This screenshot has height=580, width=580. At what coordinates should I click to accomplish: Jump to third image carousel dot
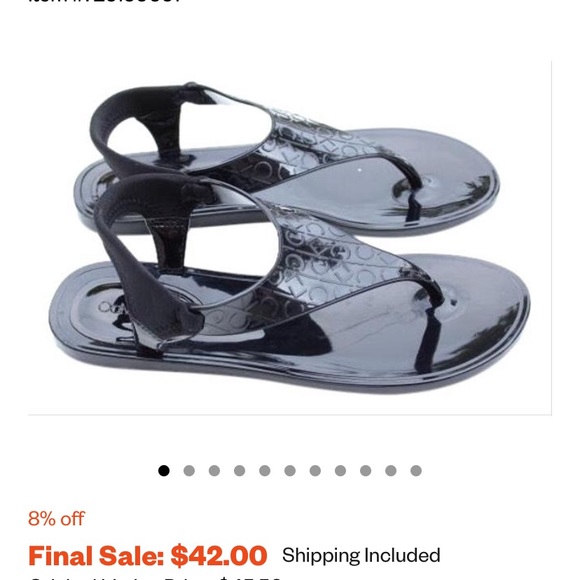[214, 471]
